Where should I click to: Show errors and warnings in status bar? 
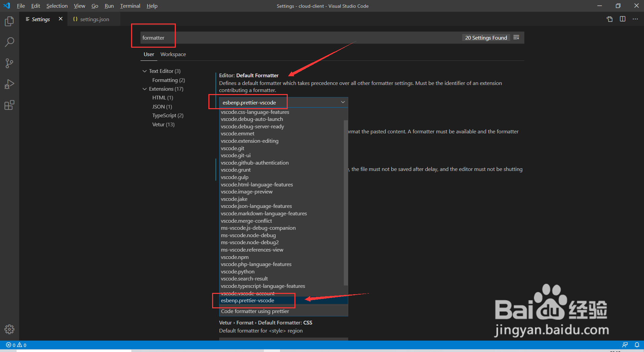[16, 345]
